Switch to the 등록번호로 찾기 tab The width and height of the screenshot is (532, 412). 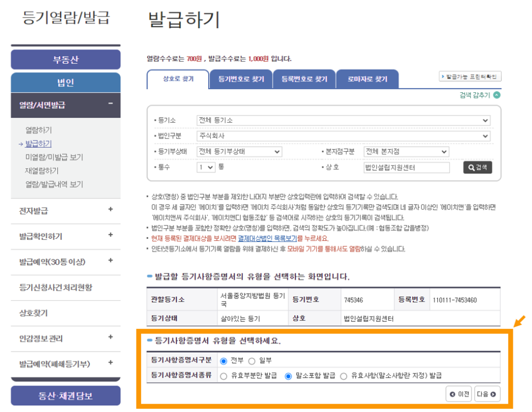[x=305, y=79]
